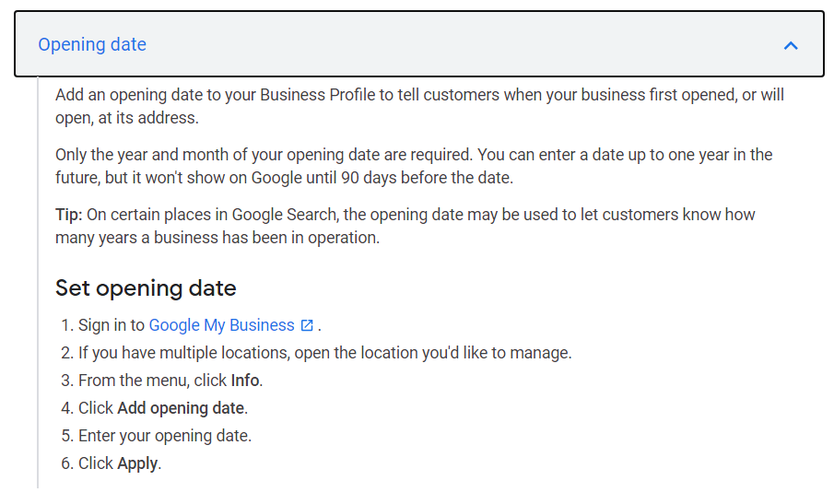The height and width of the screenshot is (504, 834).
Task: Click the "Sign in to" text in step 1
Action: [112, 325]
